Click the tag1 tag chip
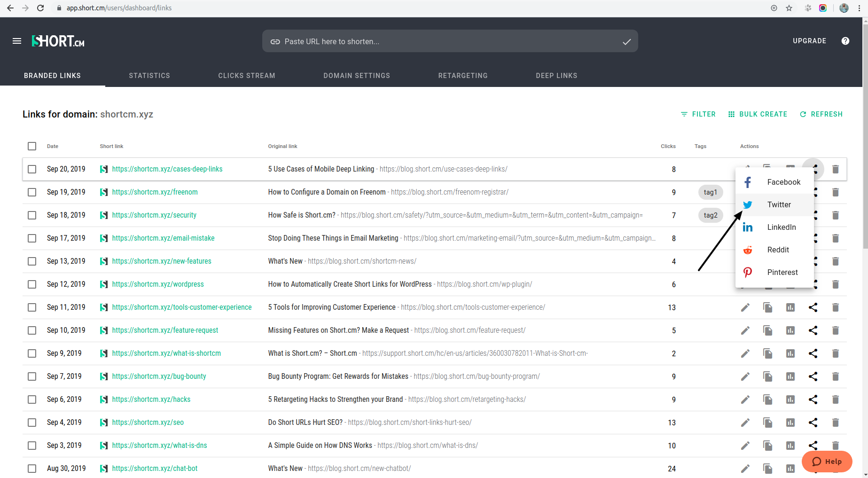868x478 pixels. (711, 192)
